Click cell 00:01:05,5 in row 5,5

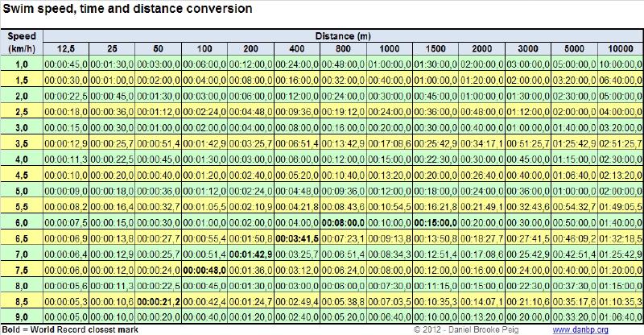[204, 206]
